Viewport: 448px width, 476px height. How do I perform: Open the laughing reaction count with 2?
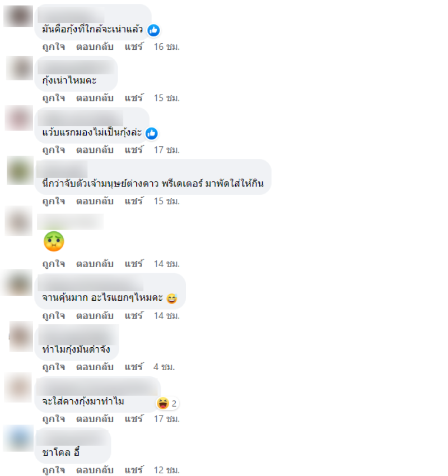(167, 403)
